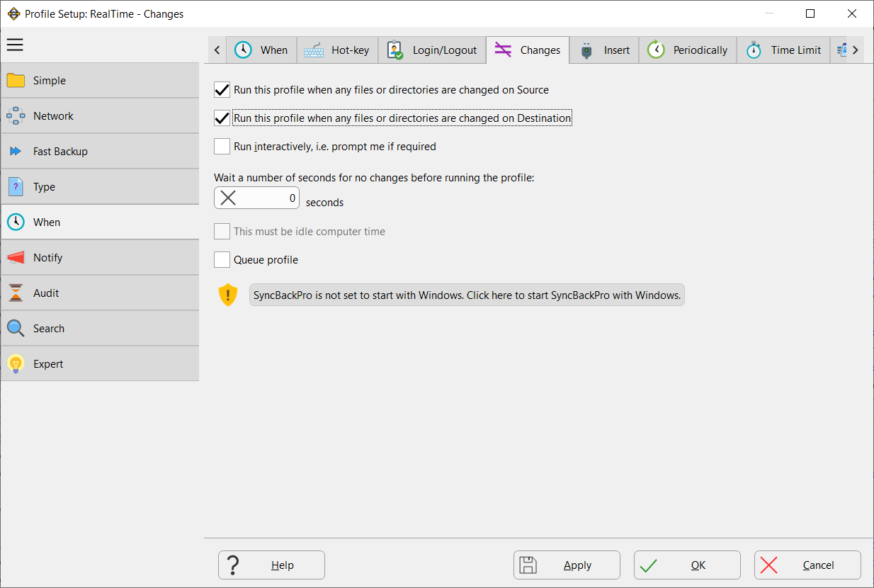Click the Search magnifier icon
Screen dimensions: 874x588
tap(16, 329)
